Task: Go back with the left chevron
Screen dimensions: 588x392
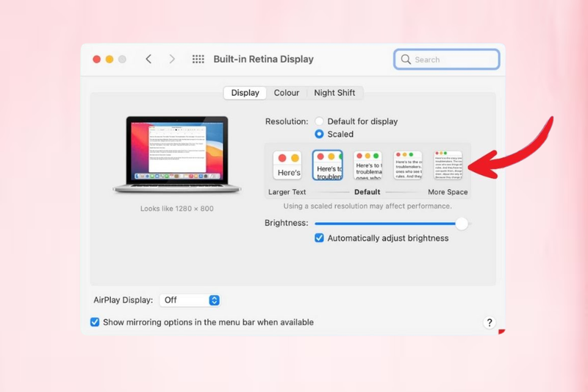Action: (148, 60)
